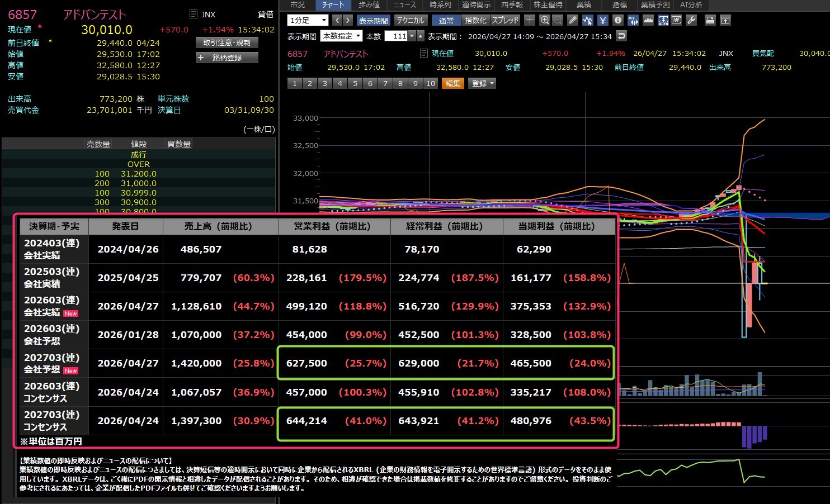Viewport: 830px width, 504px height.
Task: Expand the 本数指定 dropdown
Action: (x=342, y=36)
